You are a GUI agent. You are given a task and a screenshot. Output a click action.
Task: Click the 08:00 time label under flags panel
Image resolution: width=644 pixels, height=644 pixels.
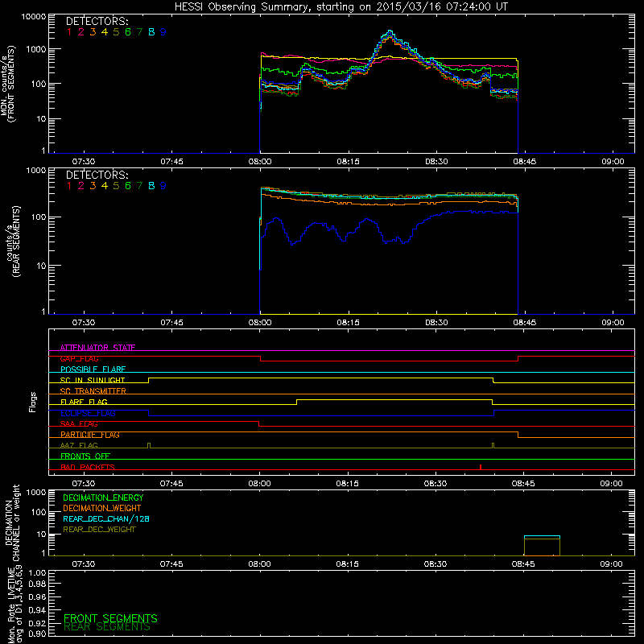259,484
